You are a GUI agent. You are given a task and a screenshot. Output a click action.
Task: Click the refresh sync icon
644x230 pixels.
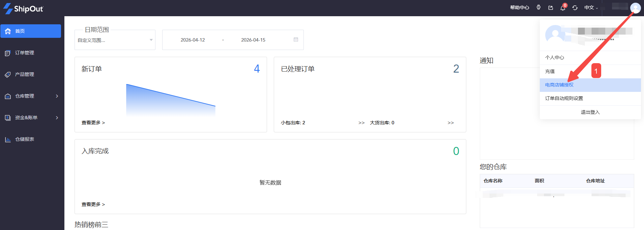tap(575, 8)
